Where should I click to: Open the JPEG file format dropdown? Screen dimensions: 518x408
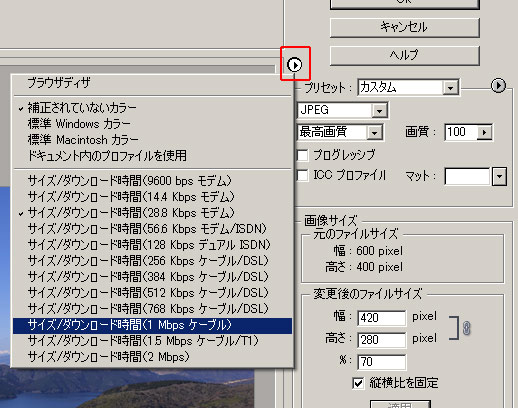pos(379,111)
